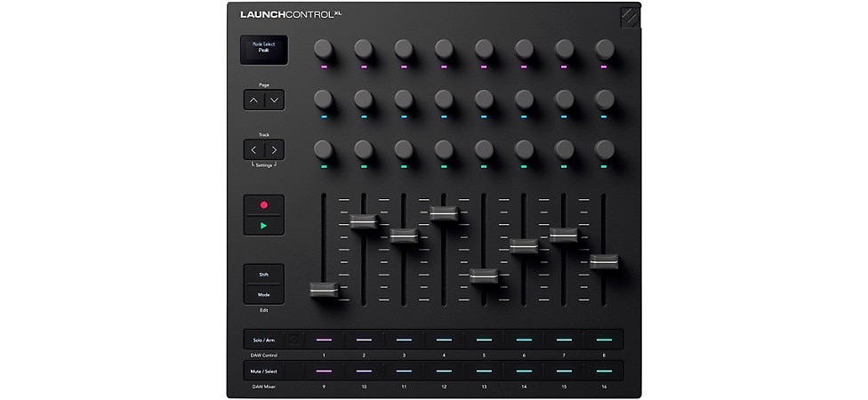Toggle the Mute/Select pad numbered 15
This screenshot has height=400, width=868.
pyautogui.click(x=564, y=371)
